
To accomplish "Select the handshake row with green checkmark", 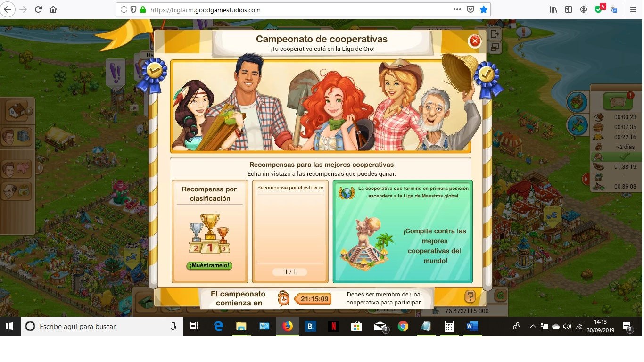I will click(616, 157).
